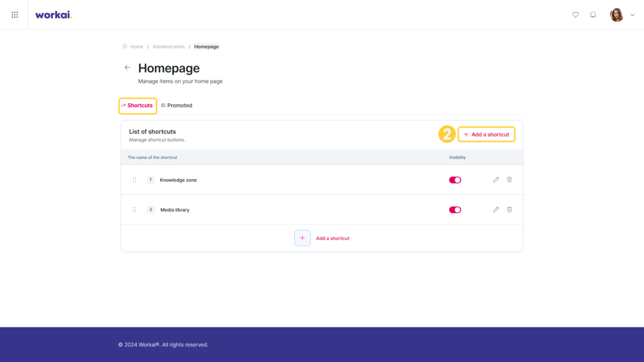This screenshot has height=362, width=644.
Task: Go to Administration in breadcrumb
Action: tap(169, 47)
